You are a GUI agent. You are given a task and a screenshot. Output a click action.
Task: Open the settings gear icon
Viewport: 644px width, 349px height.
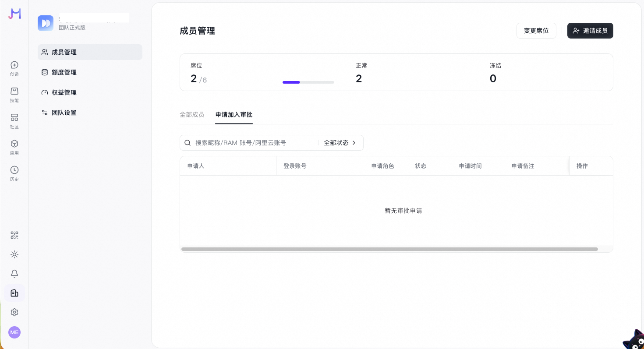tap(14, 312)
